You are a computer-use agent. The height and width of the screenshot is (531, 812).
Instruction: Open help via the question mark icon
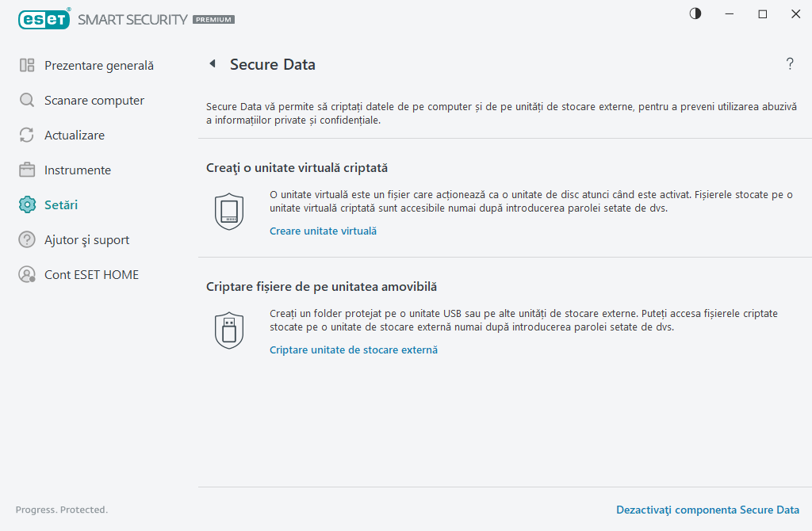coord(790,64)
